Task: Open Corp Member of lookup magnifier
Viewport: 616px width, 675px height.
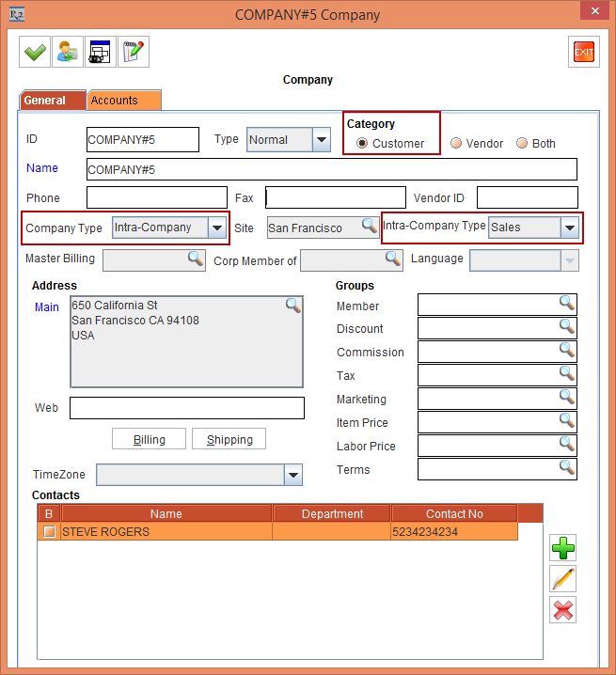Action: click(393, 259)
